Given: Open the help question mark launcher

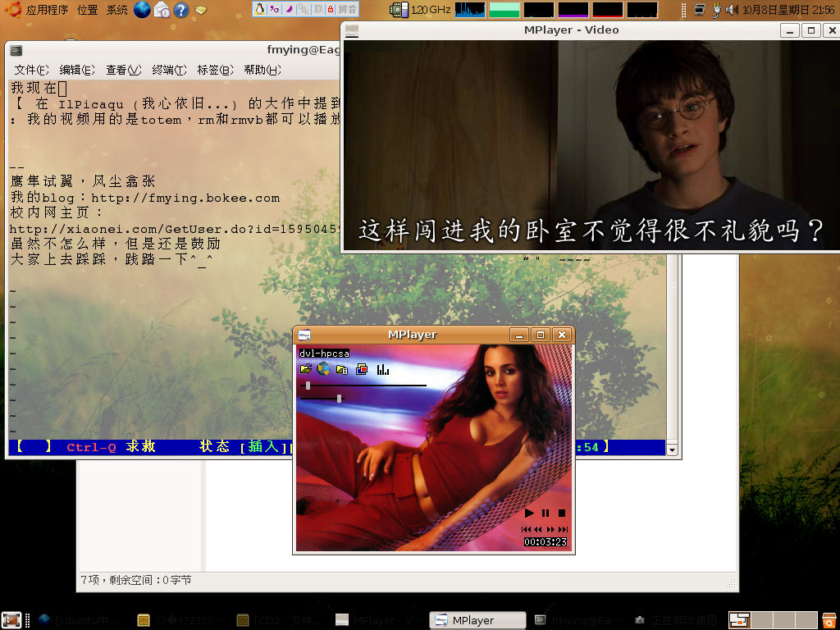Looking at the screenshot, I should (x=181, y=10).
